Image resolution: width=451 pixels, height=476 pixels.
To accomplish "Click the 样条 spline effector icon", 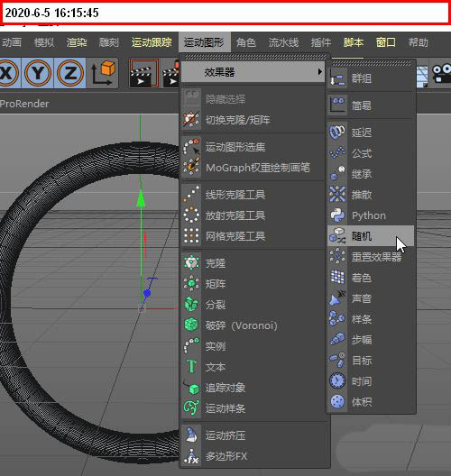I will point(337,319).
